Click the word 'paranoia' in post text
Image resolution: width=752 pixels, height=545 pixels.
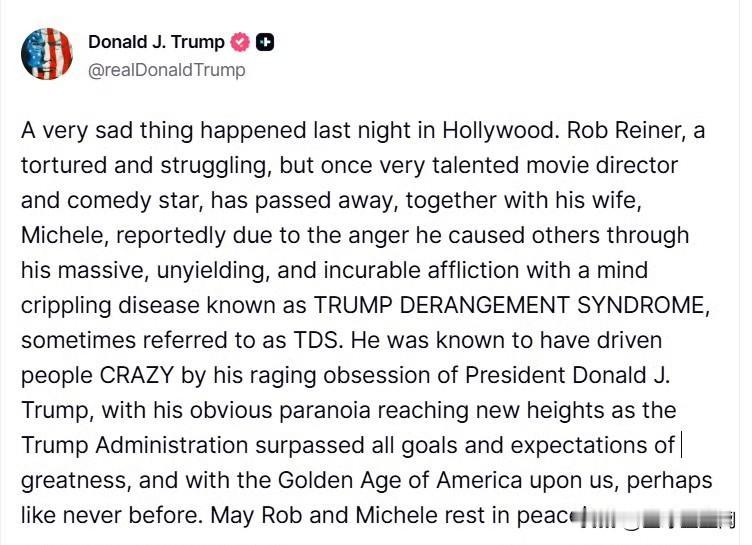click(x=325, y=410)
